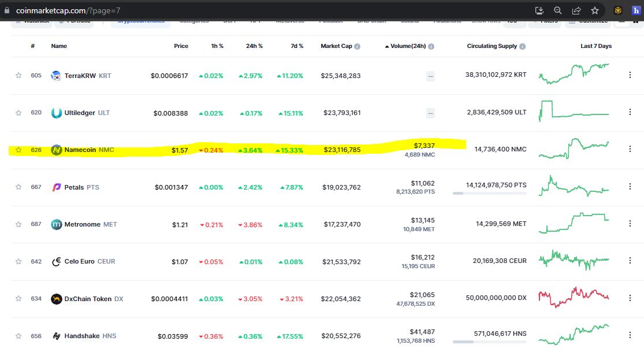Click the coinmarketcap.com address bar URL
This screenshot has width=644, height=352.
pyautogui.click(x=68, y=10)
